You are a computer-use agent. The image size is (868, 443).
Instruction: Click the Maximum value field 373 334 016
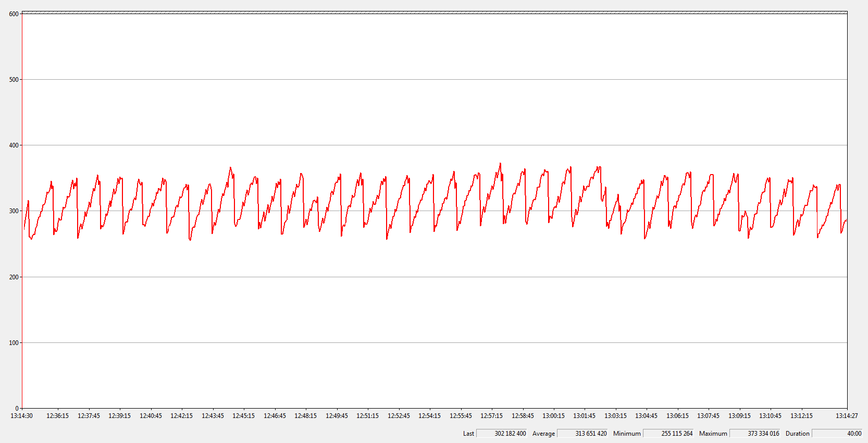[755, 433]
